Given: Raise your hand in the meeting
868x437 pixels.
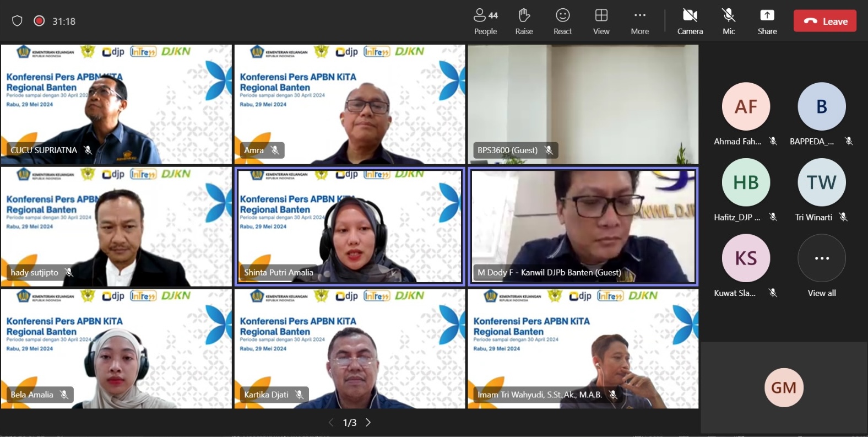Looking at the screenshot, I should pyautogui.click(x=524, y=21).
